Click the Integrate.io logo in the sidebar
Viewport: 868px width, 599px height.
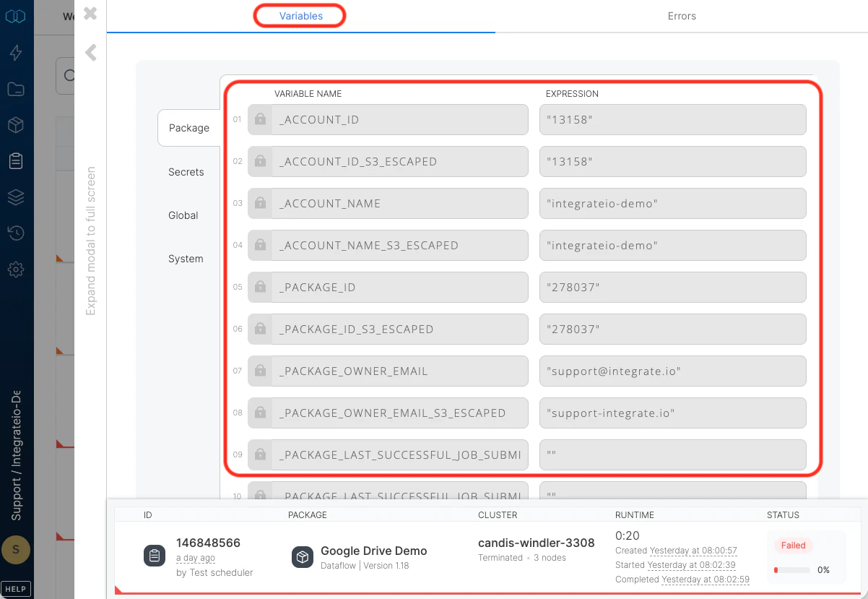(15, 16)
